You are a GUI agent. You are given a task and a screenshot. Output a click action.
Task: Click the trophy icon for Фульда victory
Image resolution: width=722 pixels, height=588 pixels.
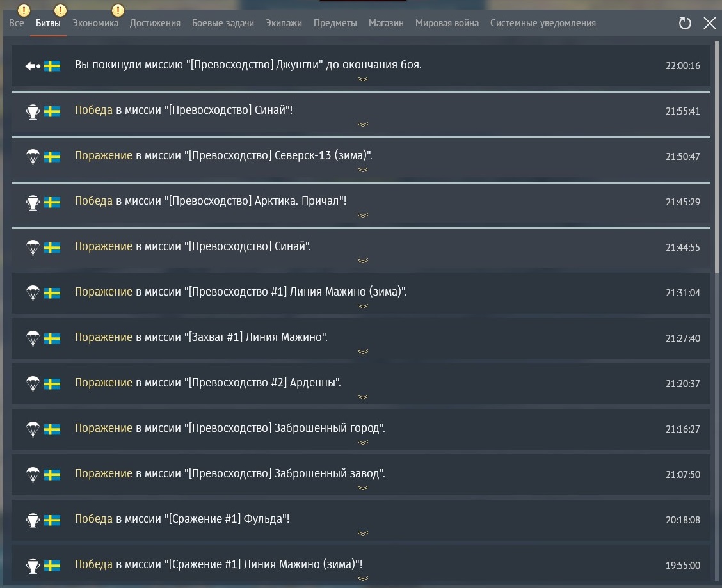click(x=32, y=520)
